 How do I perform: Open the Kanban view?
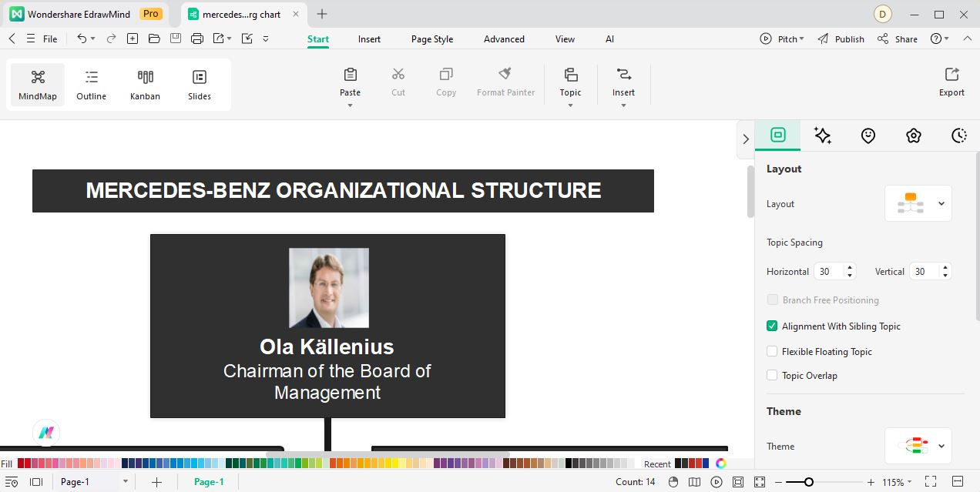[145, 85]
